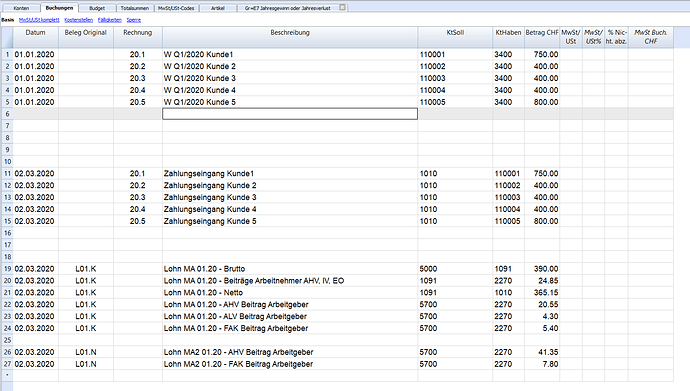Click the Datum column header
This screenshot has height=391, width=690.
point(36,37)
